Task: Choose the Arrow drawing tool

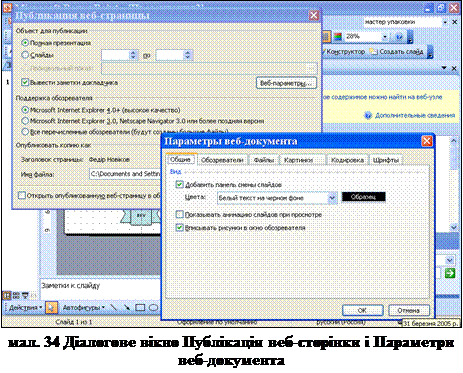Action: [127, 307]
